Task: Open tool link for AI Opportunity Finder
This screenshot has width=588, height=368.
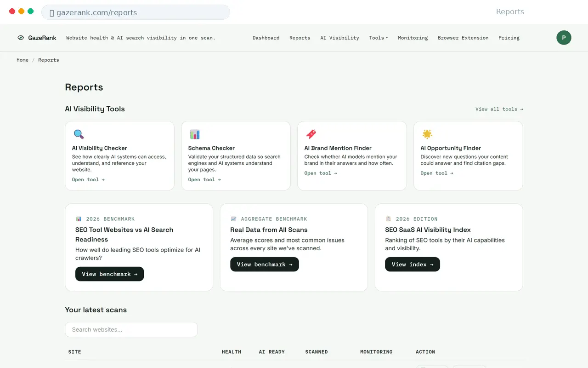Action: [x=437, y=173]
